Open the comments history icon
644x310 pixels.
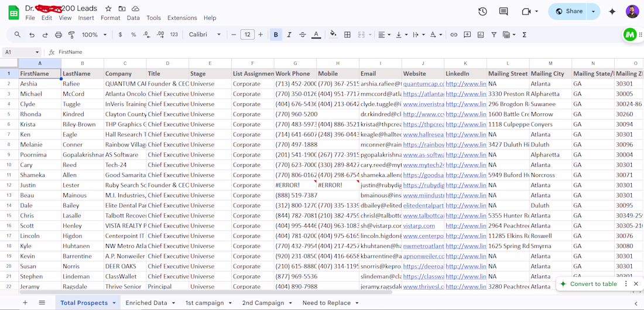pyautogui.click(x=503, y=12)
